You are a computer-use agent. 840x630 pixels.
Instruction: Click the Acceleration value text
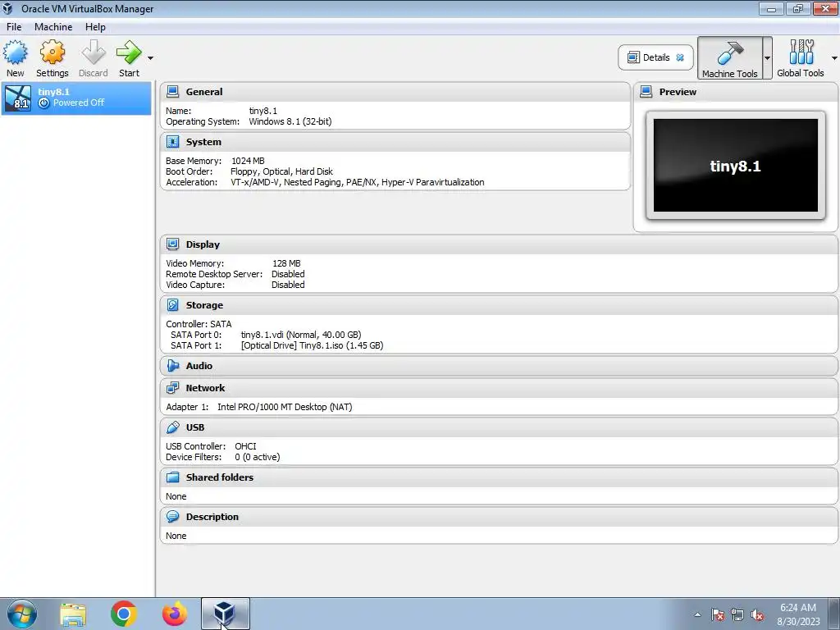click(x=358, y=182)
